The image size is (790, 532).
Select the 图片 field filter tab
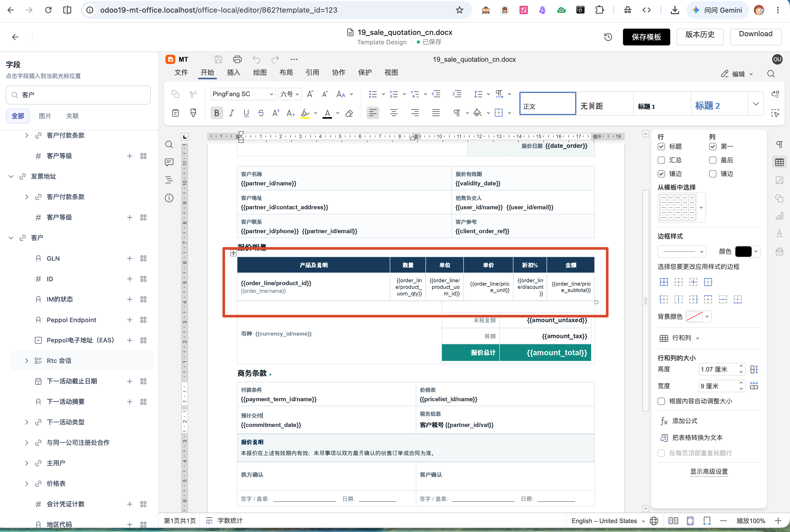(45, 116)
